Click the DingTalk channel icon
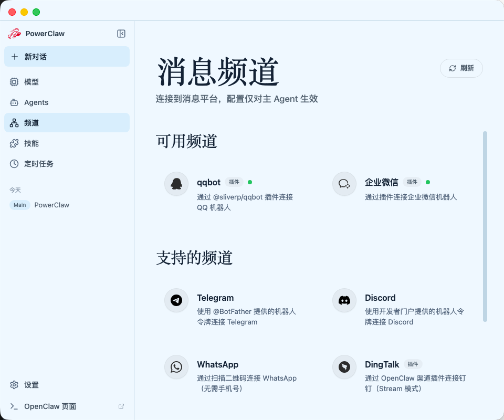This screenshot has height=420, width=504. coord(344,368)
